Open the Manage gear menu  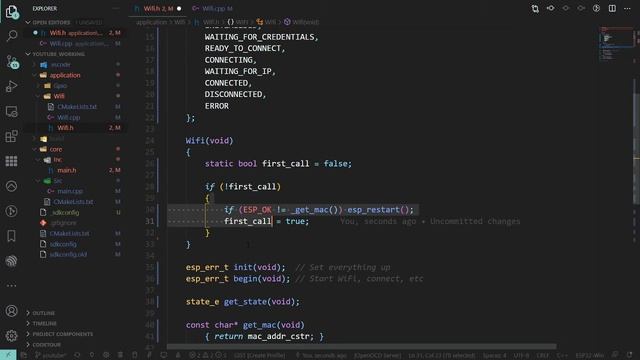point(11,336)
